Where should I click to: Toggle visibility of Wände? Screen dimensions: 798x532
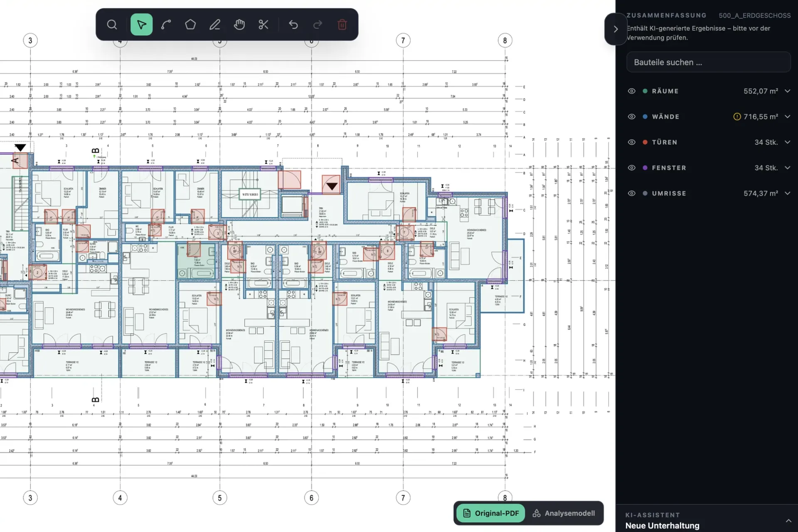click(632, 117)
